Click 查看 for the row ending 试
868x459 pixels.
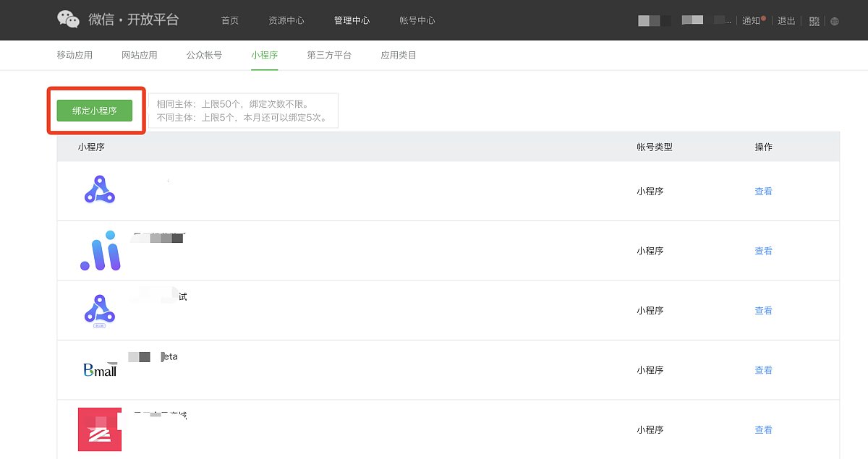click(x=764, y=310)
